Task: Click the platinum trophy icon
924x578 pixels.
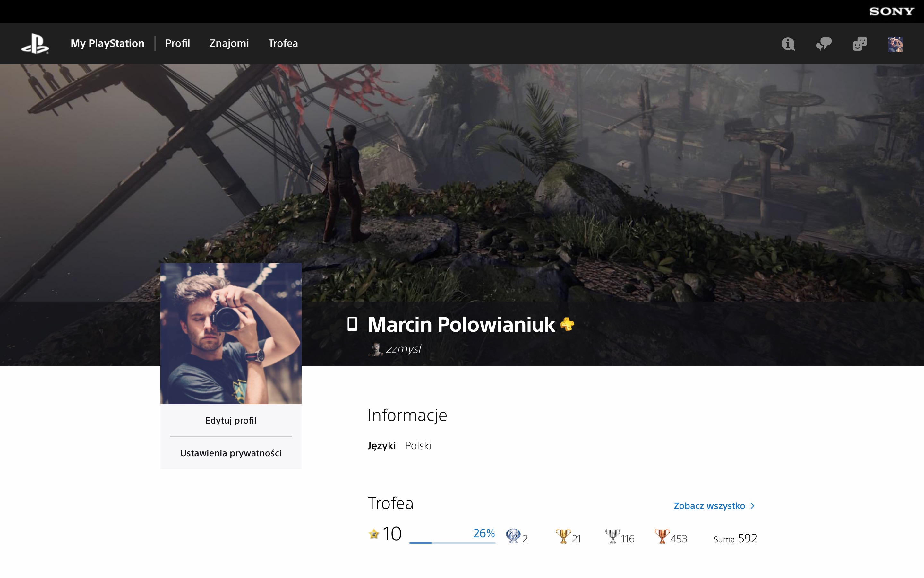Action: pyautogui.click(x=513, y=536)
